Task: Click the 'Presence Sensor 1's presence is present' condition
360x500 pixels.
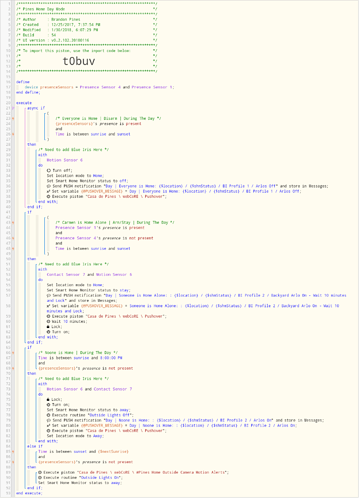Action: (x=100, y=228)
